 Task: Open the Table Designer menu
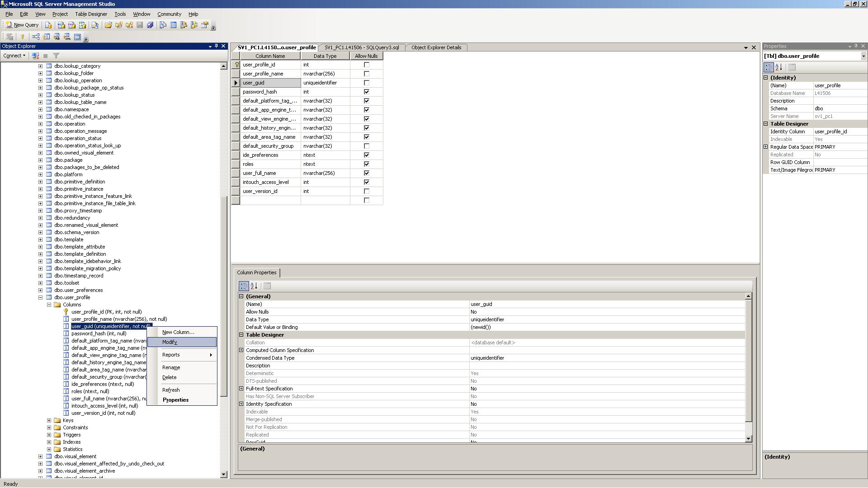[x=91, y=14]
